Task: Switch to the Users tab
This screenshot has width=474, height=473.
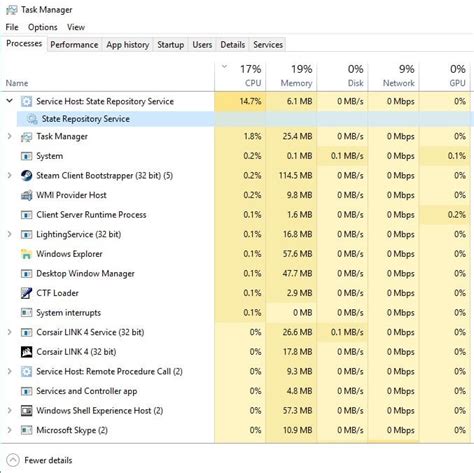Action: pos(202,45)
